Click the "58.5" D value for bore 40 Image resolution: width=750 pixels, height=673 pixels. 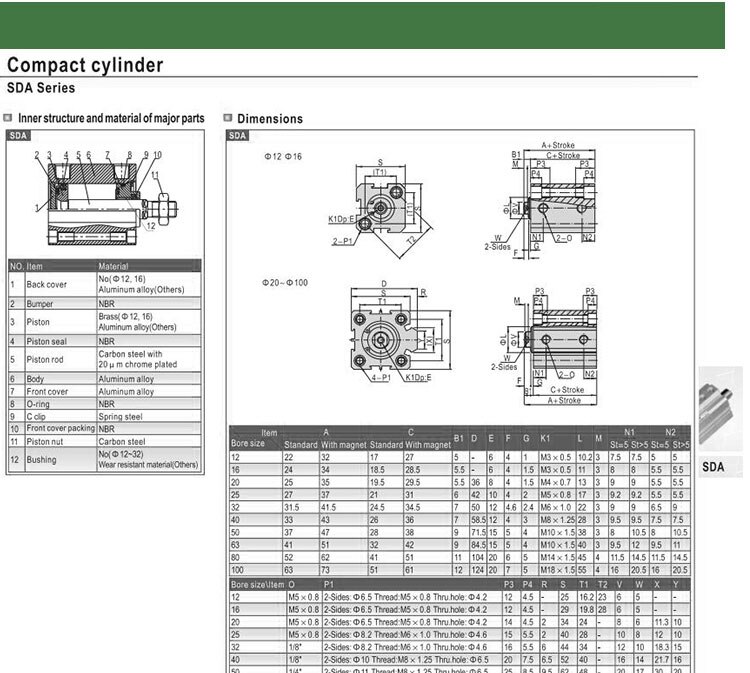[x=478, y=519]
